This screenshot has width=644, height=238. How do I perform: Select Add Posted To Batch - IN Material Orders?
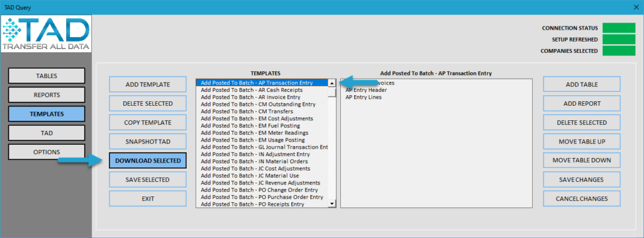[x=262, y=161]
